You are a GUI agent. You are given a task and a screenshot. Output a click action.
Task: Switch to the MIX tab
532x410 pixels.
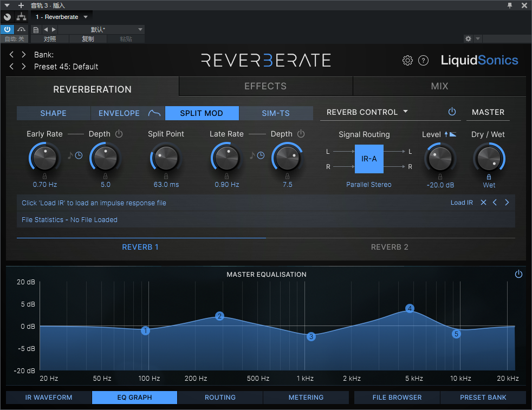[x=439, y=86]
